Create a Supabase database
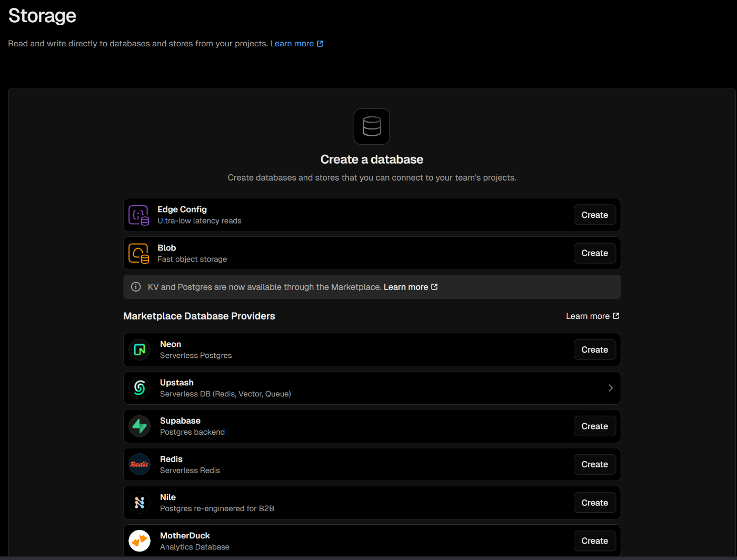 595,426
